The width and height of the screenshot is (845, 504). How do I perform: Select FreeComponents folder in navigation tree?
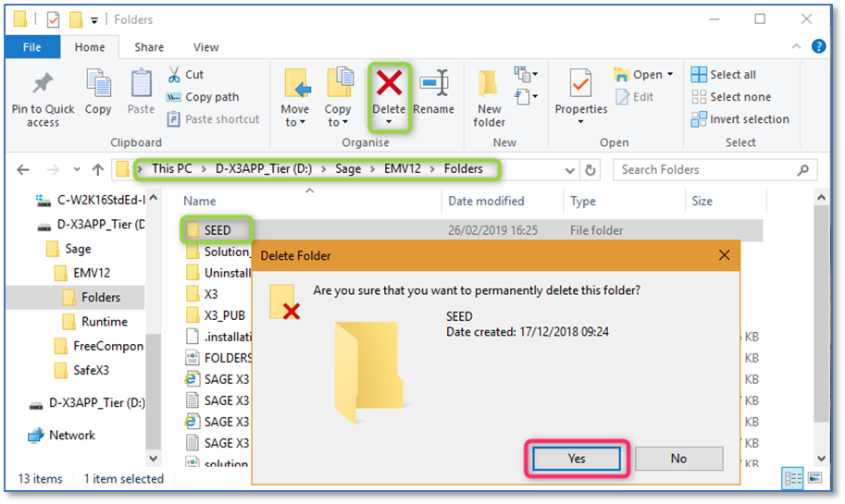(x=99, y=346)
